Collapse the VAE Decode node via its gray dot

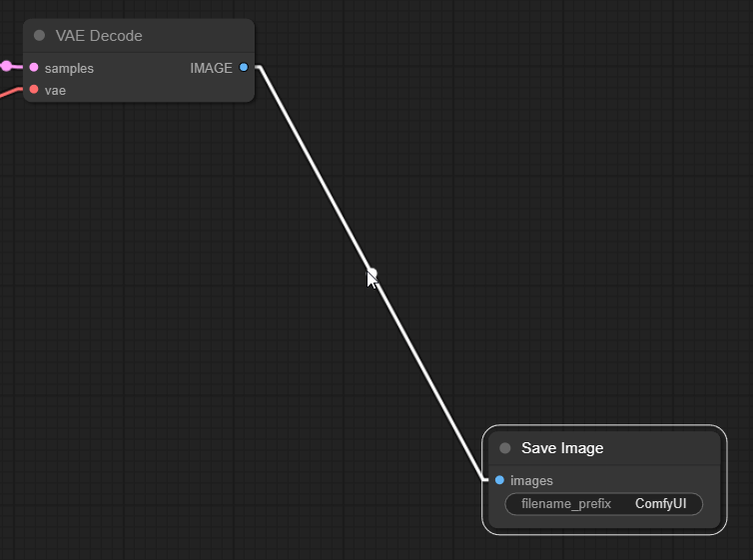(39, 35)
